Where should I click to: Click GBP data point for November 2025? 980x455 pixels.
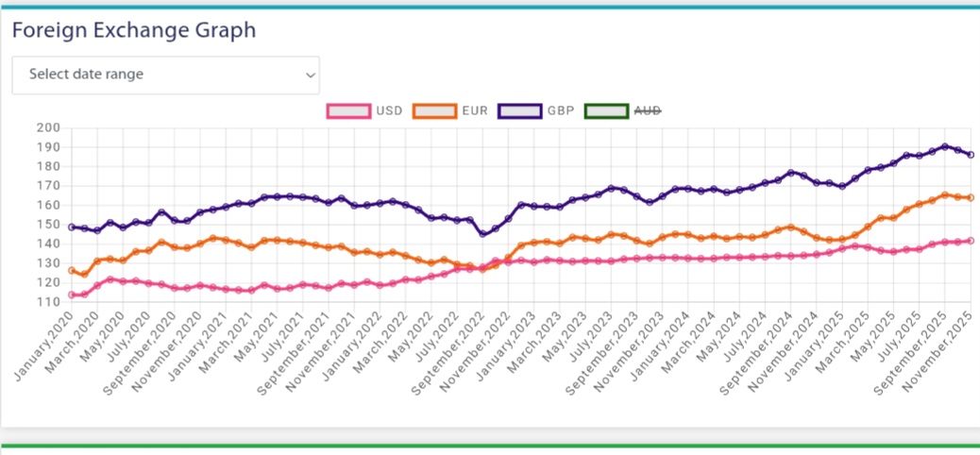point(971,155)
